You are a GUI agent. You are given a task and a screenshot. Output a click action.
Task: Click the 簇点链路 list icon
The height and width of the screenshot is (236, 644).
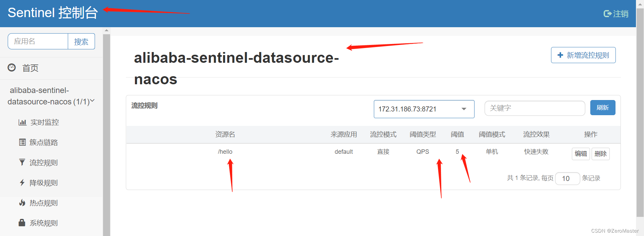click(x=22, y=142)
